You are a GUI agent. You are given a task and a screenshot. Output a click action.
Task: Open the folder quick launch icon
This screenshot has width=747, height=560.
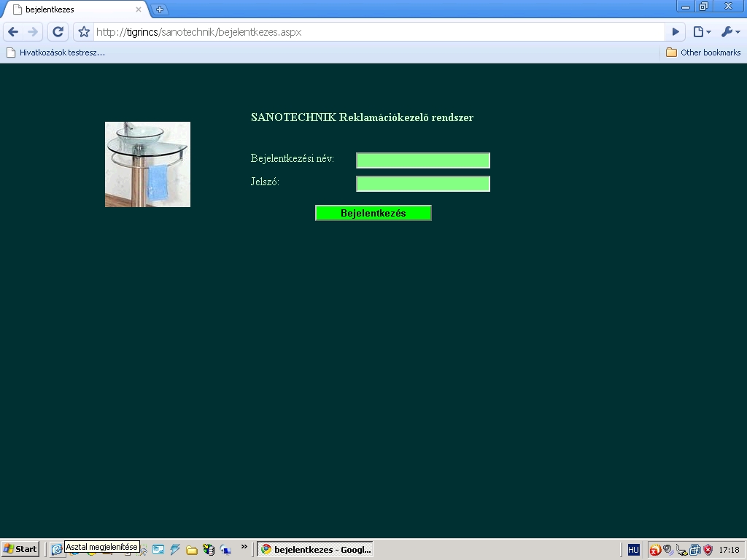(192, 550)
